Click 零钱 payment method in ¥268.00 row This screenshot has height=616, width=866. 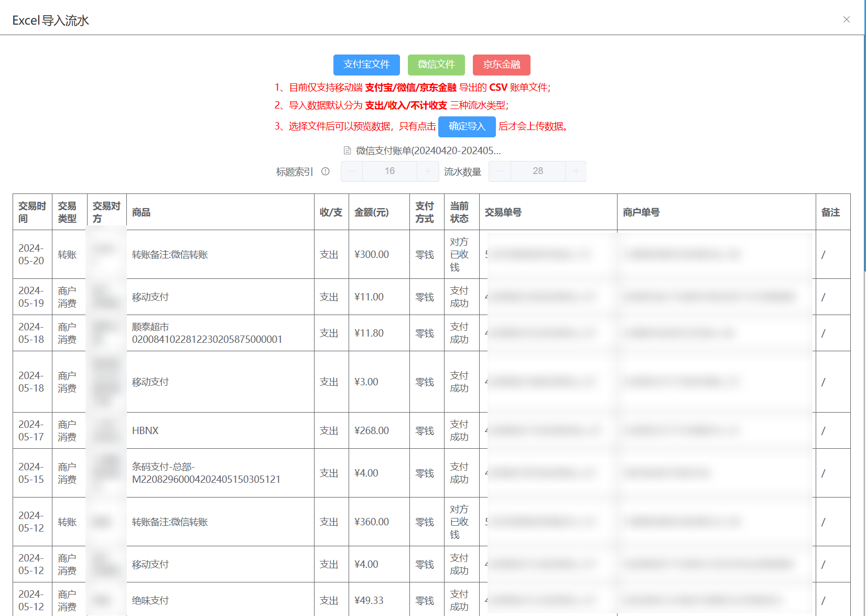427,430
